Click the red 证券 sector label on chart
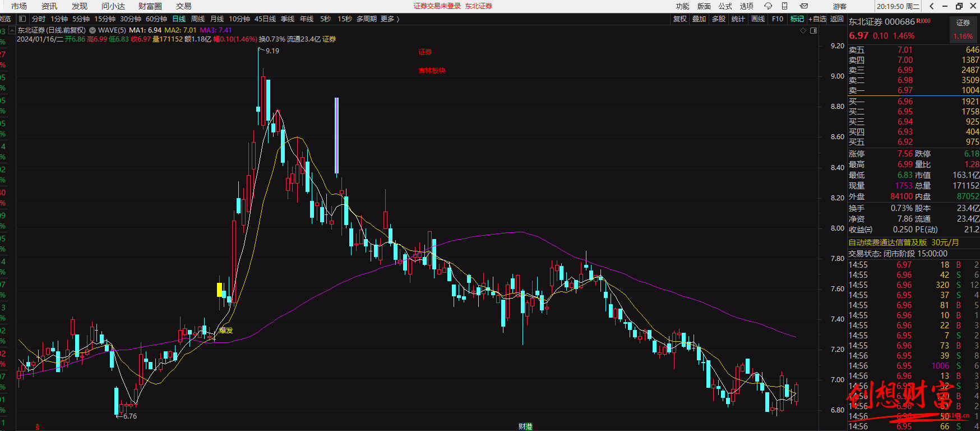Image resolution: width=980 pixels, height=431 pixels. tap(425, 52)
